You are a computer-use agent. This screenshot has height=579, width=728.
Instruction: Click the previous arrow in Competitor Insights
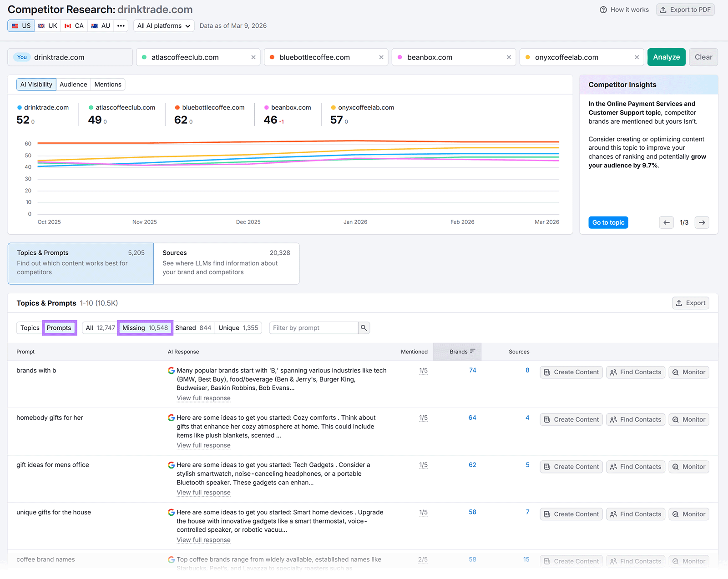point(666,222)
